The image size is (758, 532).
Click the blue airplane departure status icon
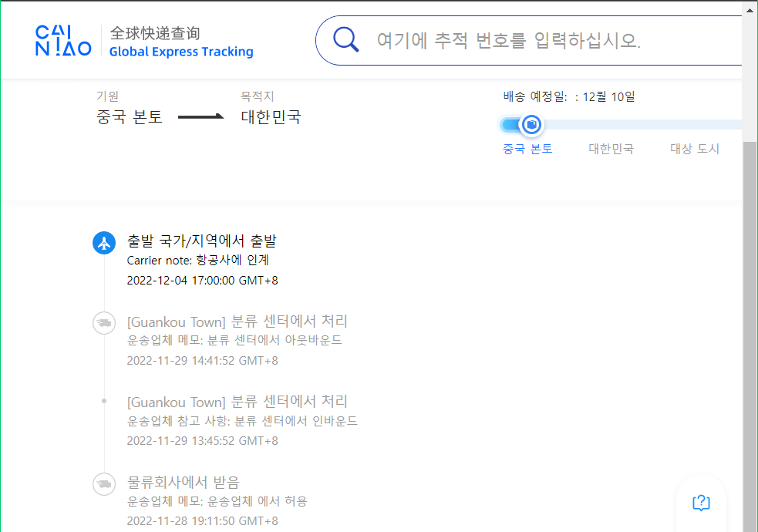(104, 243)
